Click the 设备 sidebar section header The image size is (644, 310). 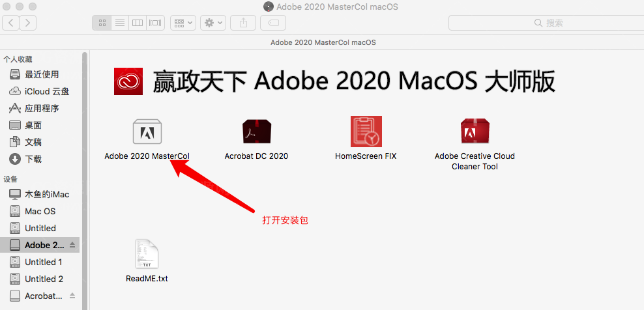[x=10, y=179]
